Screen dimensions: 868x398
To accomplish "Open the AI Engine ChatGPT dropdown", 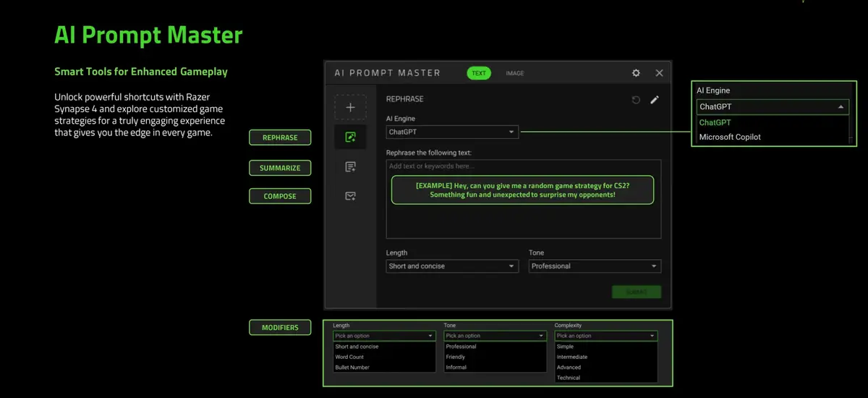I will tap(452, 132).
